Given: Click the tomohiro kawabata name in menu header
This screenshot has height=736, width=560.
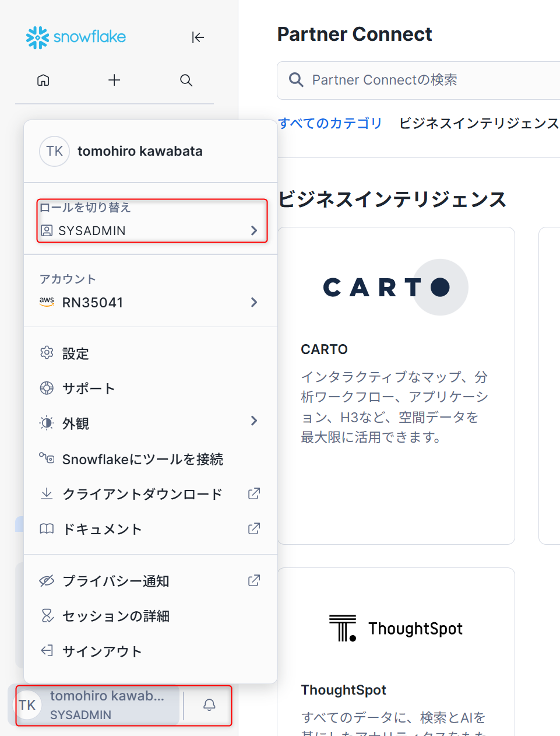Looking at the screenshot, I should coord(140,151).
